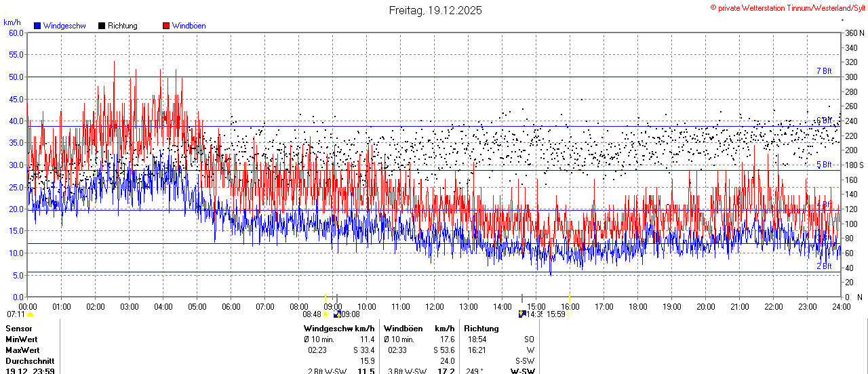Click the chart title Freitag, 19.12.2025

click(435, 10)
